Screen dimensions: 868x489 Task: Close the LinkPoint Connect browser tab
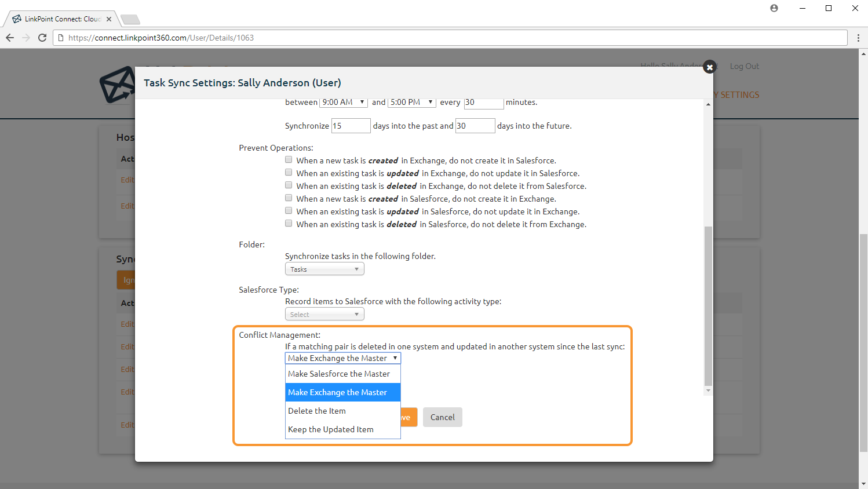point(109,19)
